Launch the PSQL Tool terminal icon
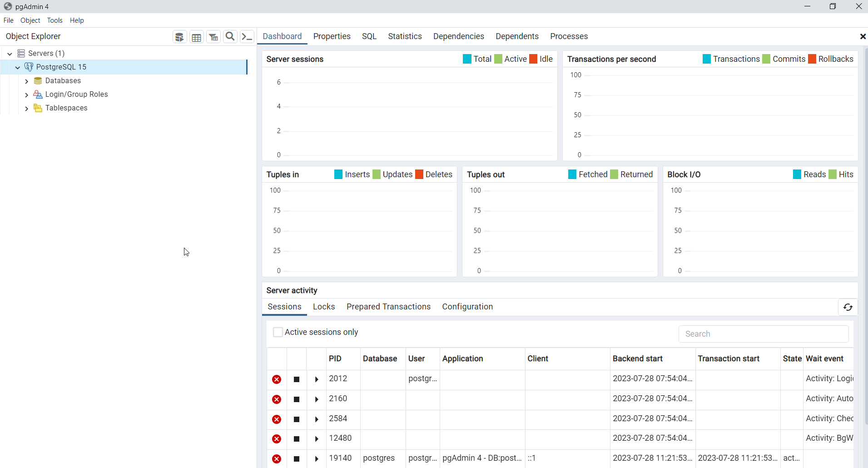The image size is (868, 468). [247, 37]
